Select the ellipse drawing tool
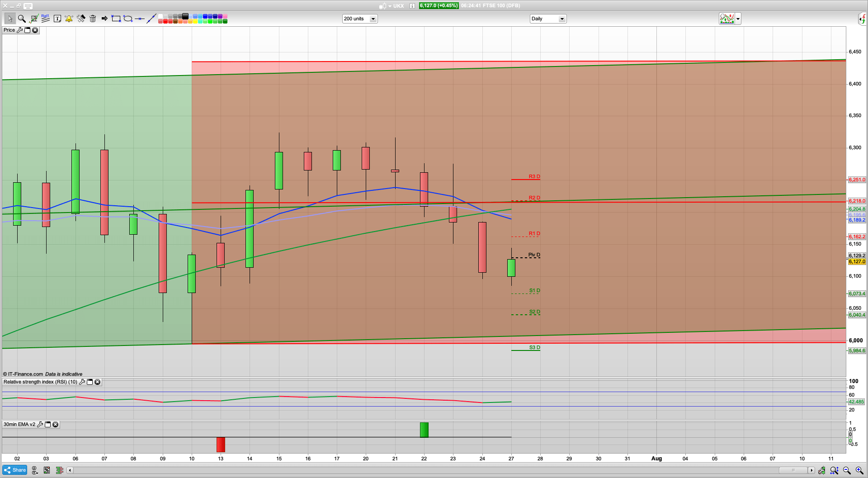868x478 pixels. [128, 19]
